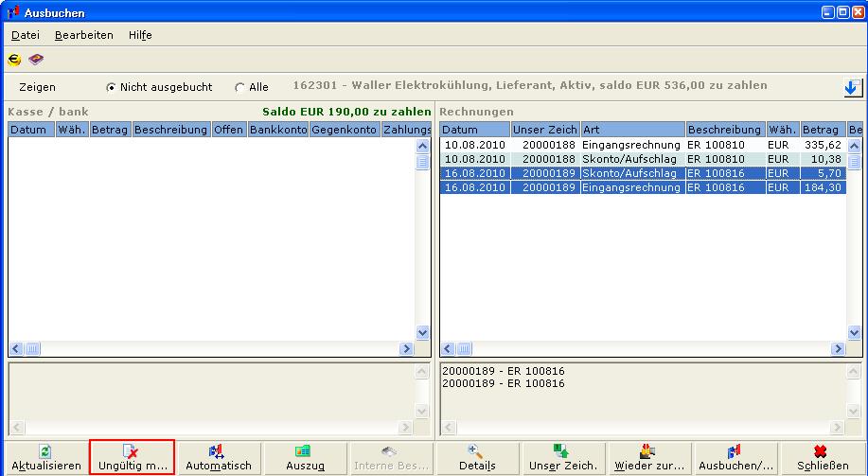Click Beschreibung column header in Rechnungen
Image resolution: width=868 pixels, height=476 pixels.
coord(726,130)
